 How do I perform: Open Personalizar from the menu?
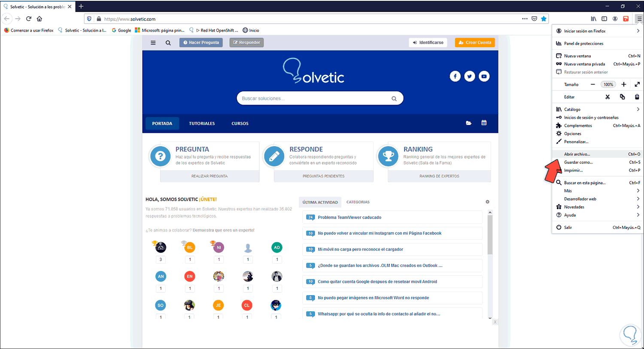598,142
